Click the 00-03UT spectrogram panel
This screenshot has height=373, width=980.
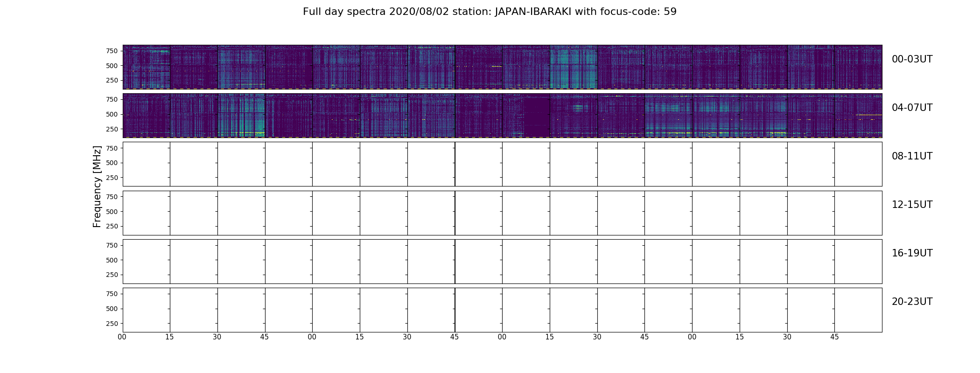pyautogui.click(x=502, y=67)
